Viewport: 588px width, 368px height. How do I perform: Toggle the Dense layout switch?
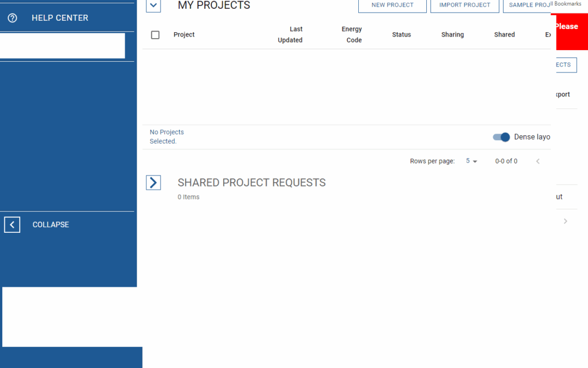click(501, 137)
